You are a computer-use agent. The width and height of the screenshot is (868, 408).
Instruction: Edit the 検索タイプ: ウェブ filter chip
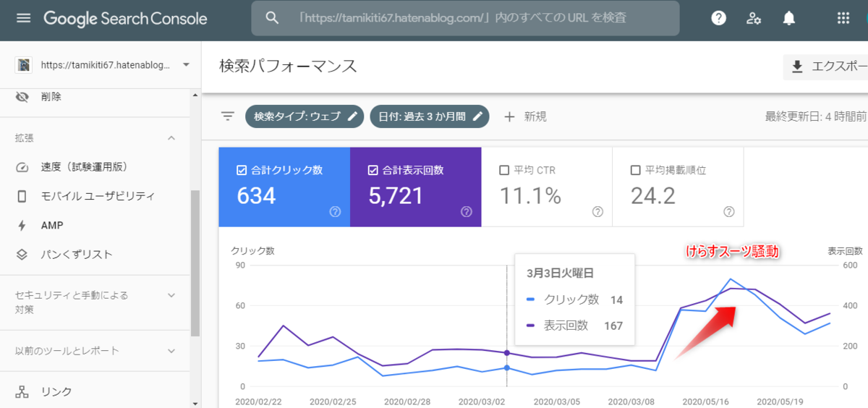tap(305, 116)
